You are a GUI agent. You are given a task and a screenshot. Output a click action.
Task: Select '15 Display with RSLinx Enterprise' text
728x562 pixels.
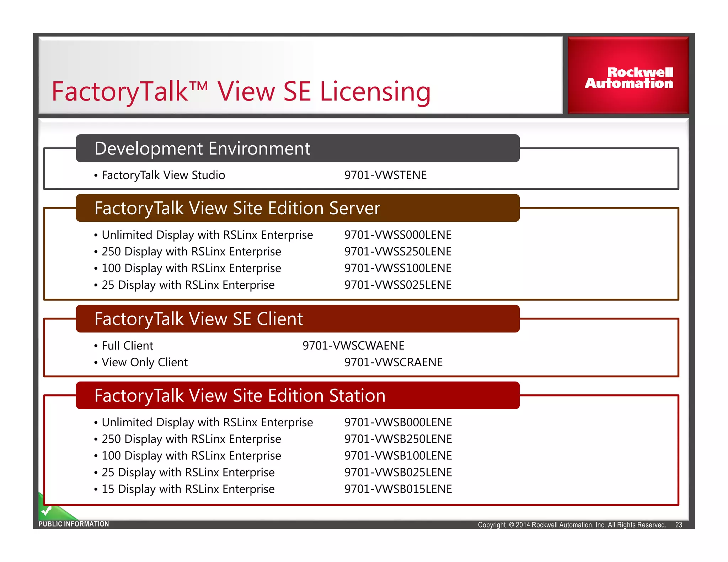188,489
